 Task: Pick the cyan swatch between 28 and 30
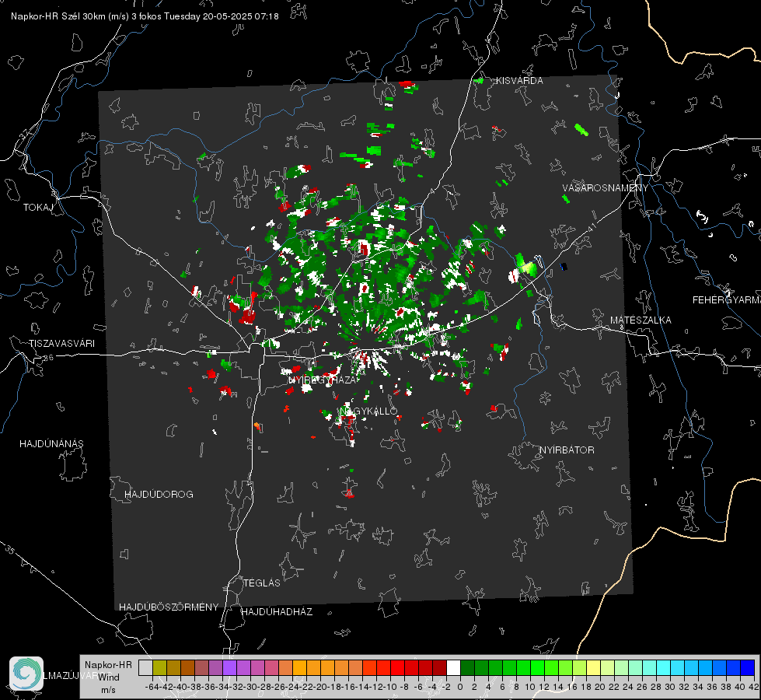point(664,667)
